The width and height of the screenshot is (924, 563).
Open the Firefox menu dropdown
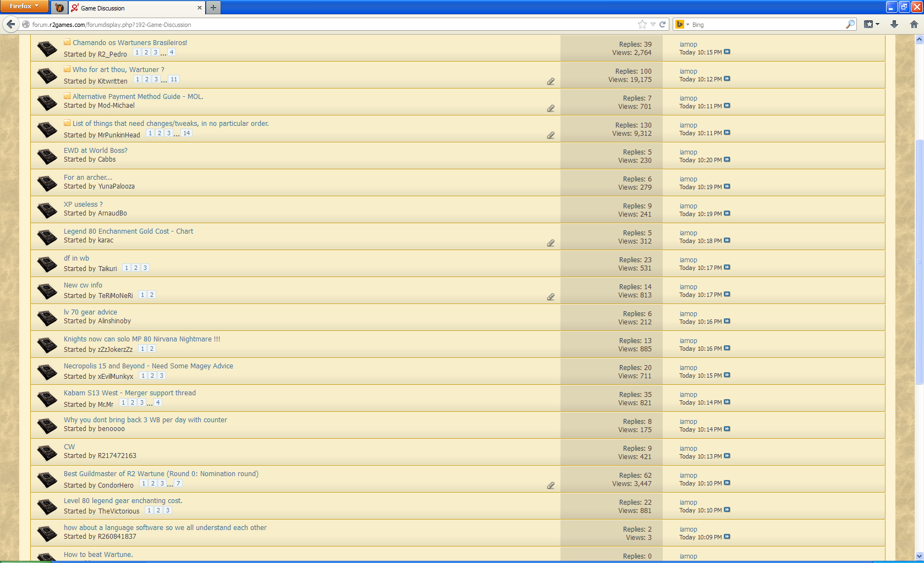(x=24, y=7)
